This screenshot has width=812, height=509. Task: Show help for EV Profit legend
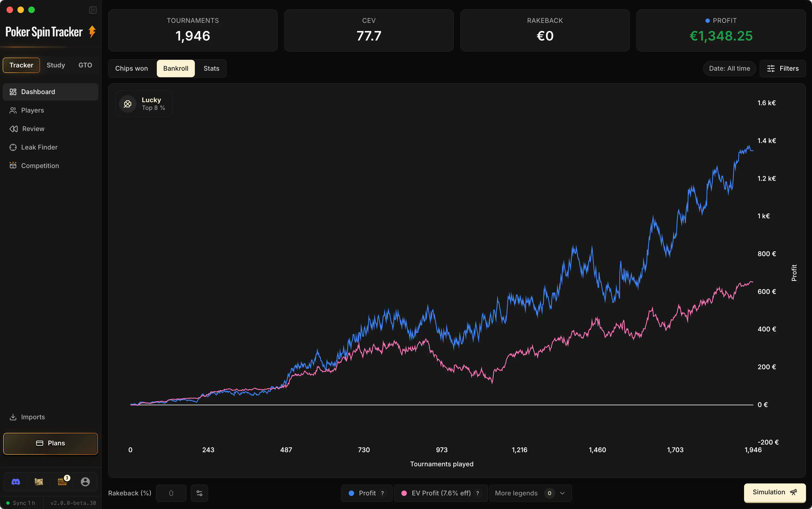478,493
